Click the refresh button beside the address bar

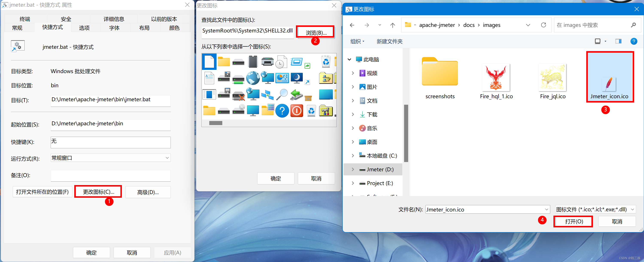point(543,25)
